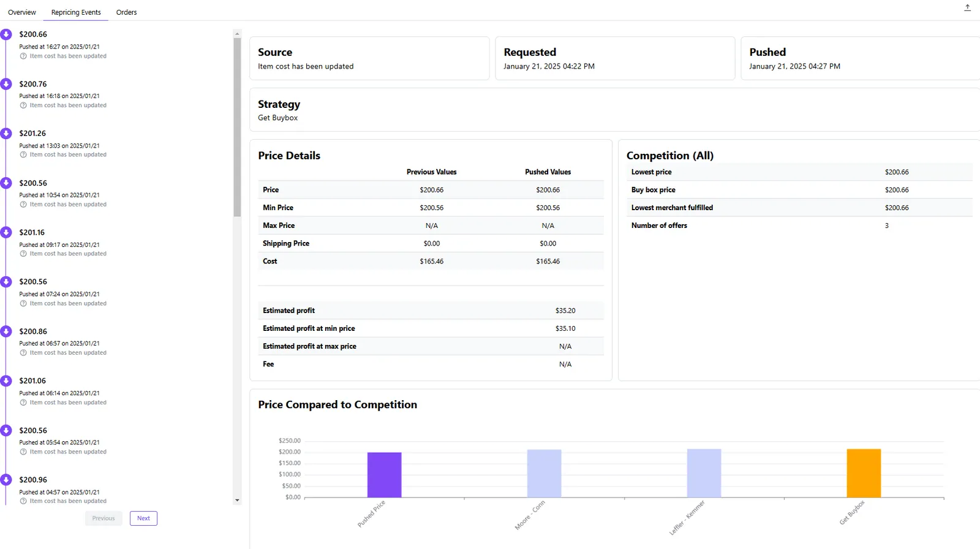Click the Previous pagination button

(104, 518)
